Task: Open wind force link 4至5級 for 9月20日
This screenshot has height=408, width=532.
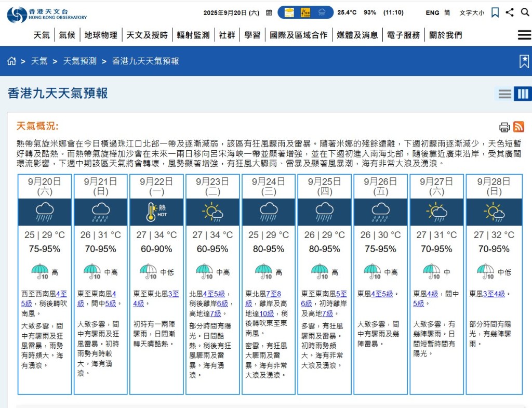Action: coord(62,294)
